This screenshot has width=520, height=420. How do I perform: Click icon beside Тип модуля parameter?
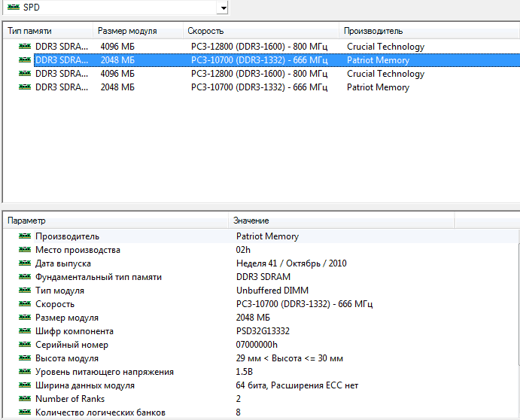pos(25,291)
